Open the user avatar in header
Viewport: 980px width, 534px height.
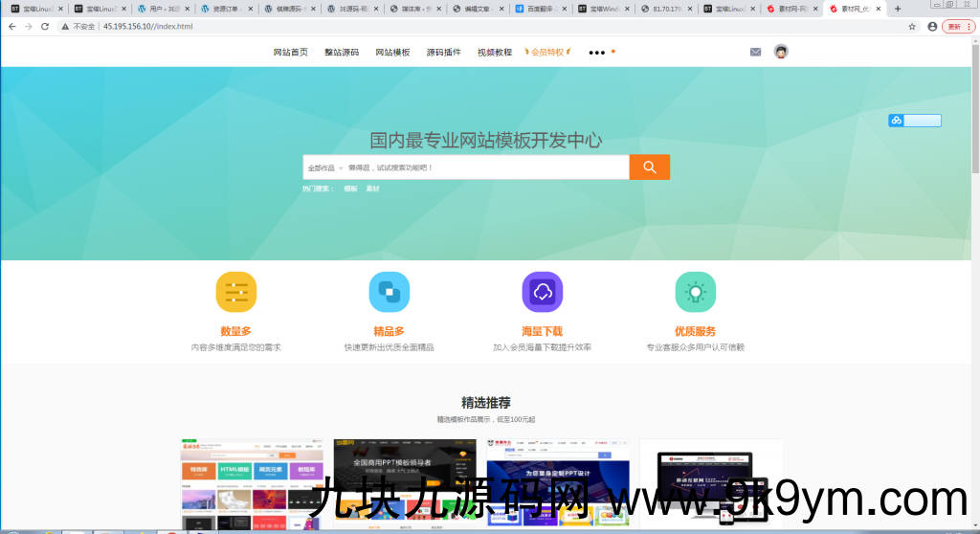781,52
